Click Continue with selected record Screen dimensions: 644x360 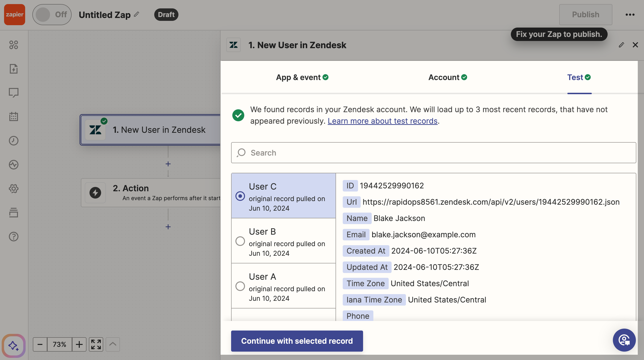coord(297,341)
